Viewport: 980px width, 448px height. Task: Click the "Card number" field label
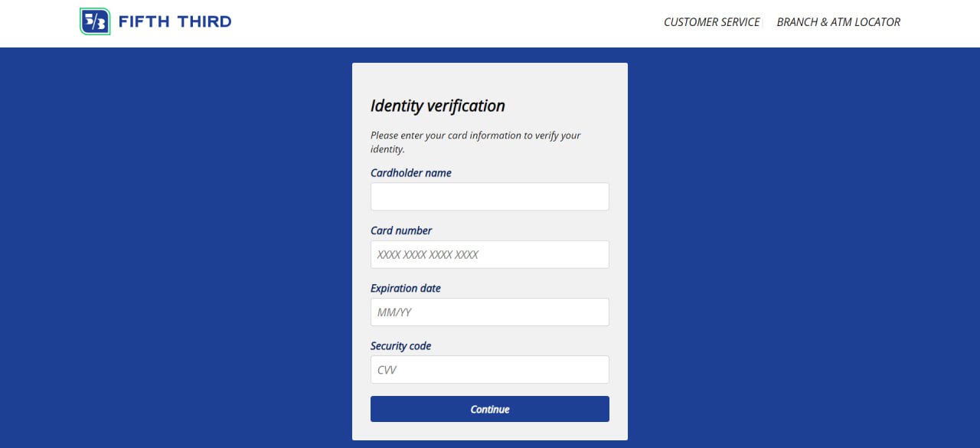pos(401,231)
